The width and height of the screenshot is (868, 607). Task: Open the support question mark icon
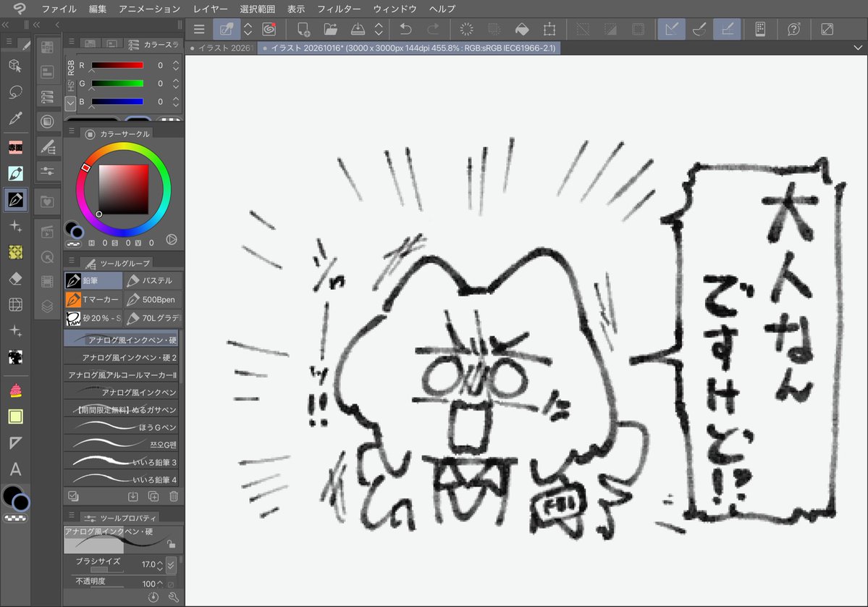coord(794,29)
